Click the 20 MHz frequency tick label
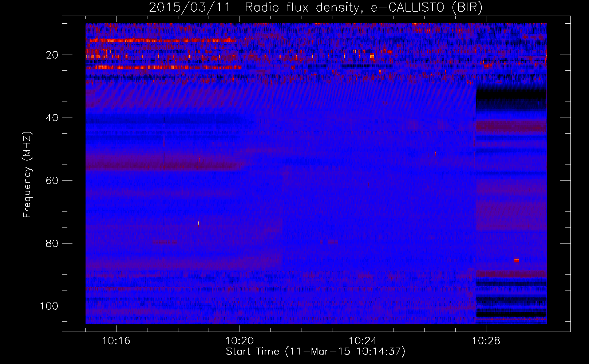This screenshot has width=589, height=364. tap(52, 55)
